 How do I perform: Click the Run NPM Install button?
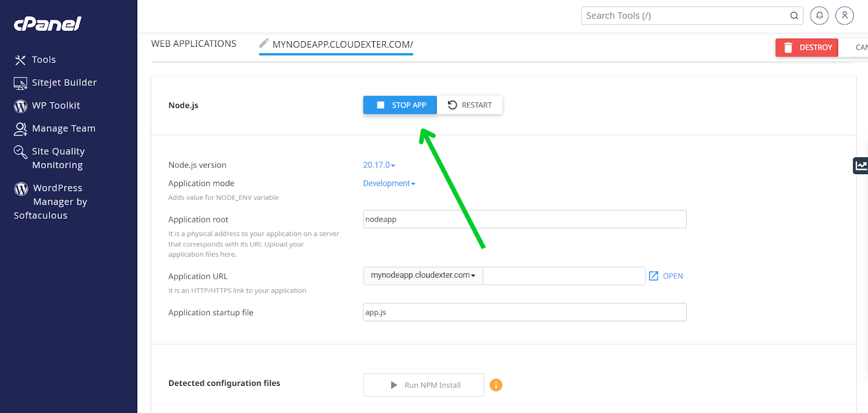coord(423,385)
